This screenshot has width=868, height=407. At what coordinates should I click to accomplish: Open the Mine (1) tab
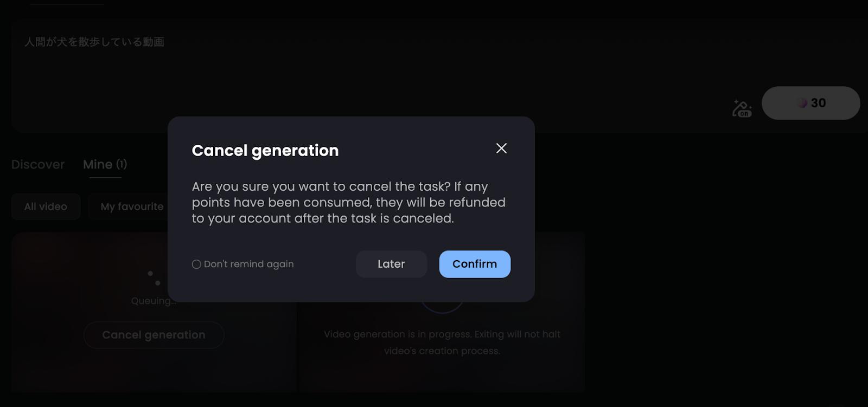click(x=105, y=165)
